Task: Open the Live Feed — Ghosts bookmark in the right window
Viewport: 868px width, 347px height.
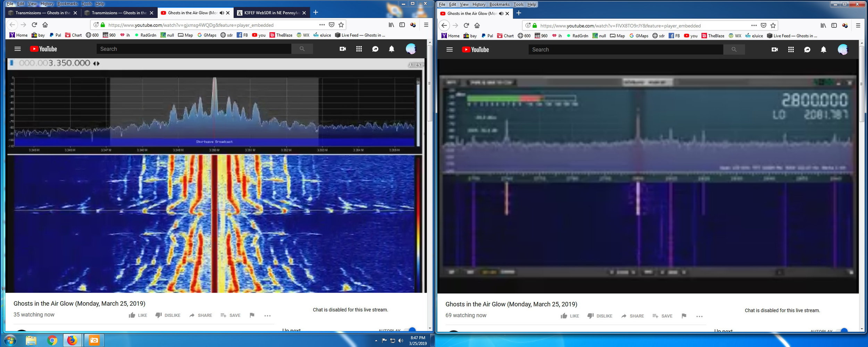Action: point(792,36)
